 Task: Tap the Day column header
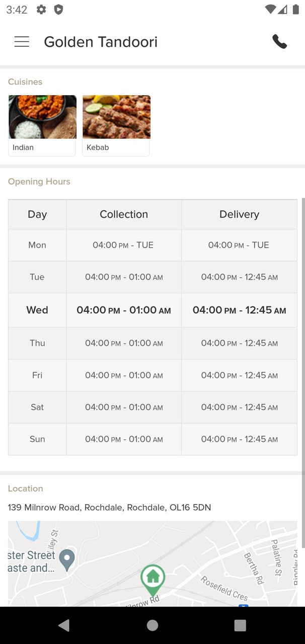click(37, 214)
